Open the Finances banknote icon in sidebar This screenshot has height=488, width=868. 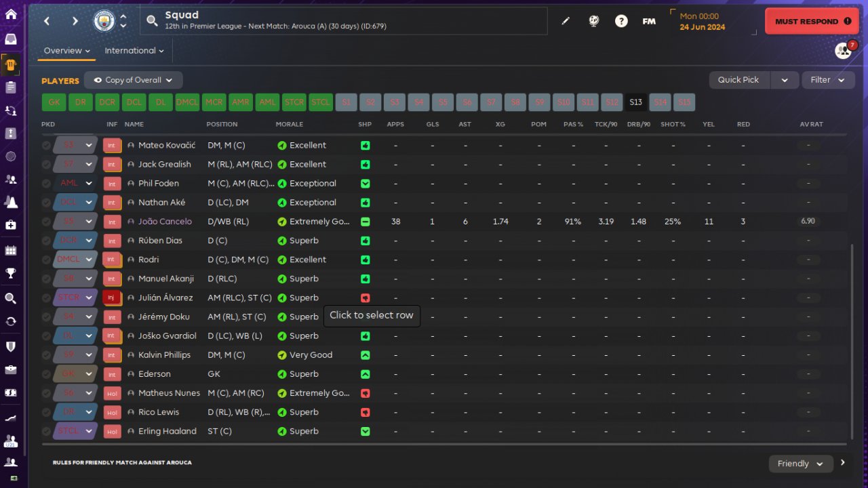(11, 393)
